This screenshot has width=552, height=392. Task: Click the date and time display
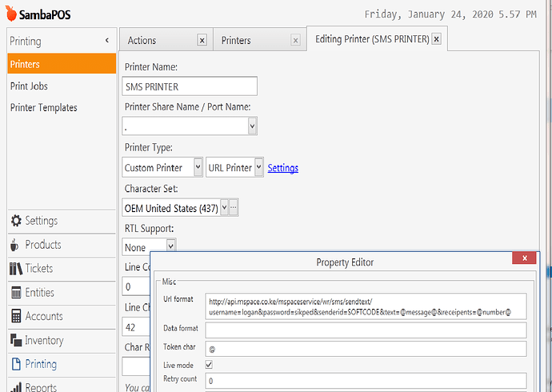450,14
